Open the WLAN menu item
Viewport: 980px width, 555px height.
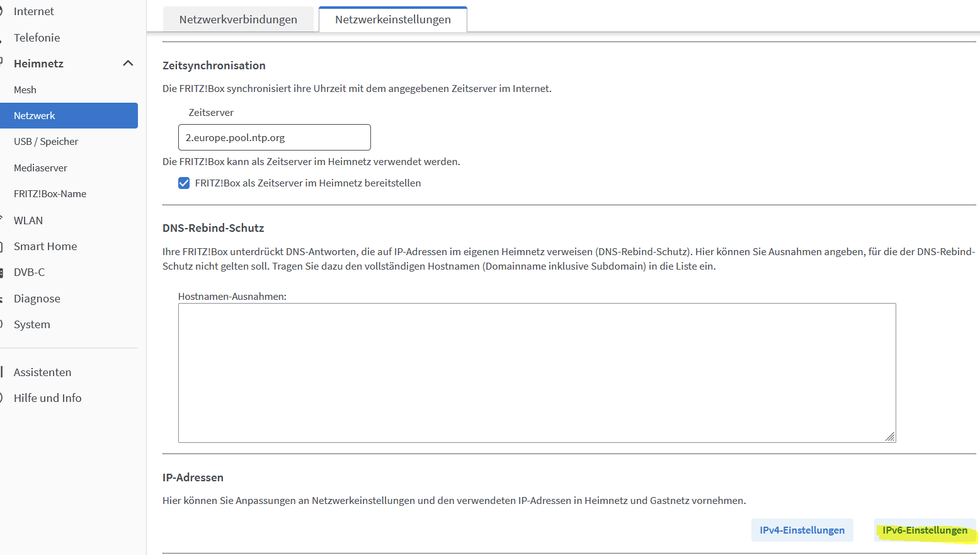pos(28,220)
